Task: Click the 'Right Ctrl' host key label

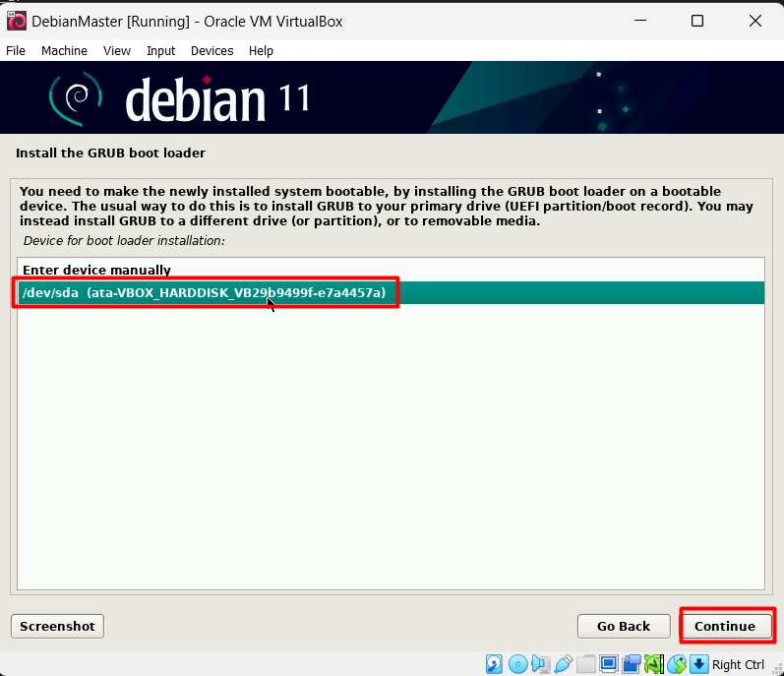Action: pyautogui.click(x=738, y=664)
